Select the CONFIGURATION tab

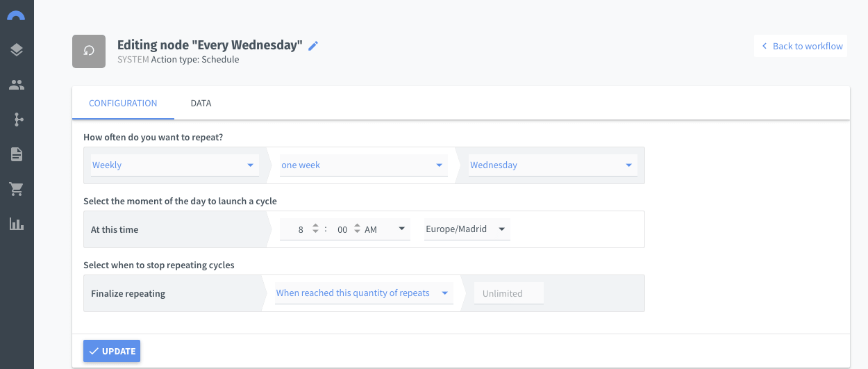click(123, 103)
